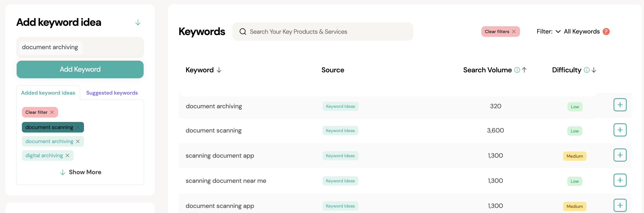644x213 pixels.
Task: Select the scanning document app keyword text
Action: 220,156
